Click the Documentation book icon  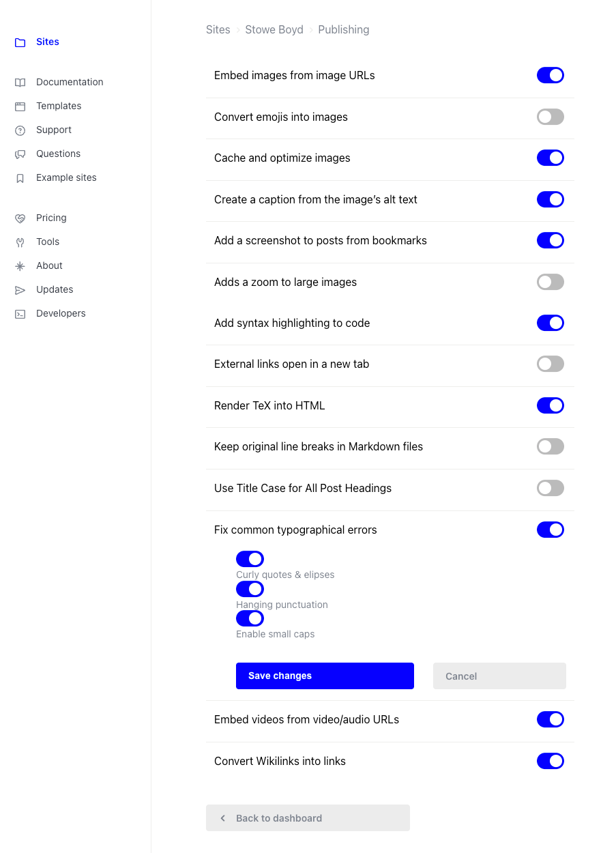[20, 83]
